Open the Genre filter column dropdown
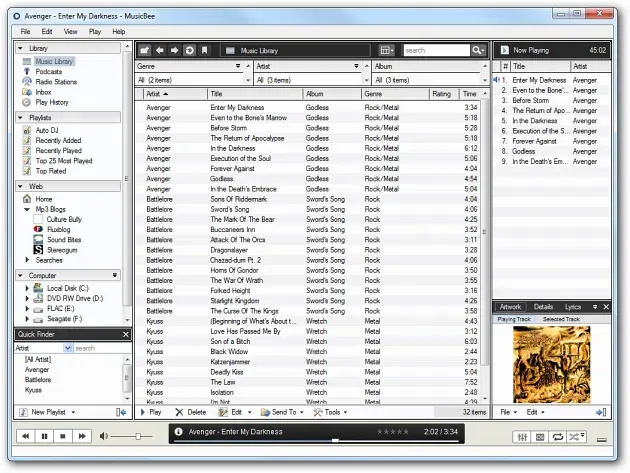Screen dimensions: 630x473 click(239, 66)
